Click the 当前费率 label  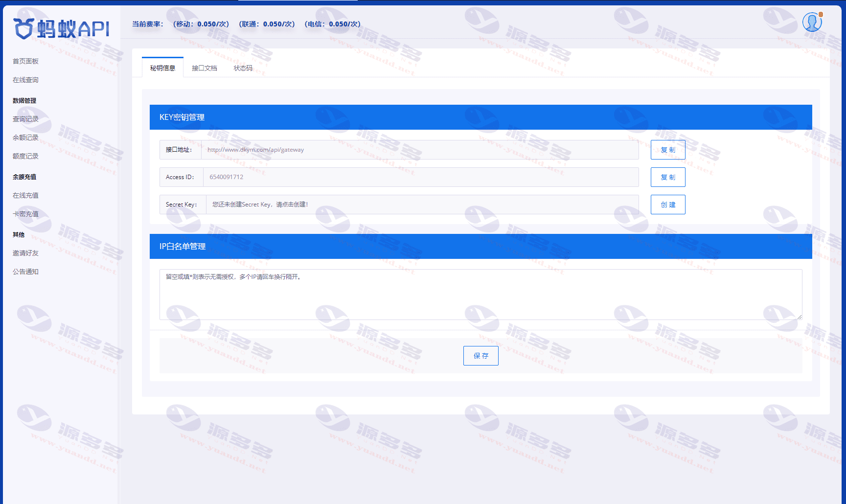147,24
